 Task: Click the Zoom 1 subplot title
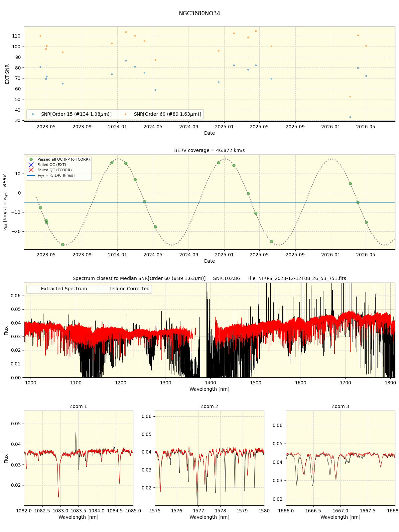tap(78, 407)
